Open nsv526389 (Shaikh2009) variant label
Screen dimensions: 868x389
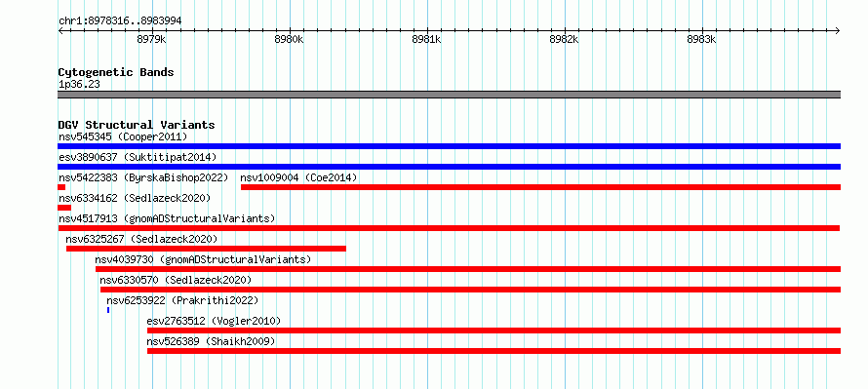pyautogui.click(x=211, y=341)
